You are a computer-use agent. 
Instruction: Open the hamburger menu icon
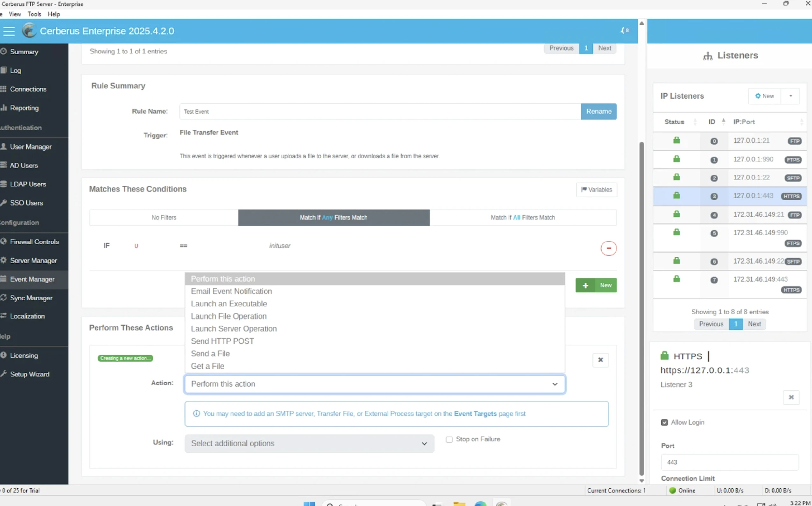point(9,31)
